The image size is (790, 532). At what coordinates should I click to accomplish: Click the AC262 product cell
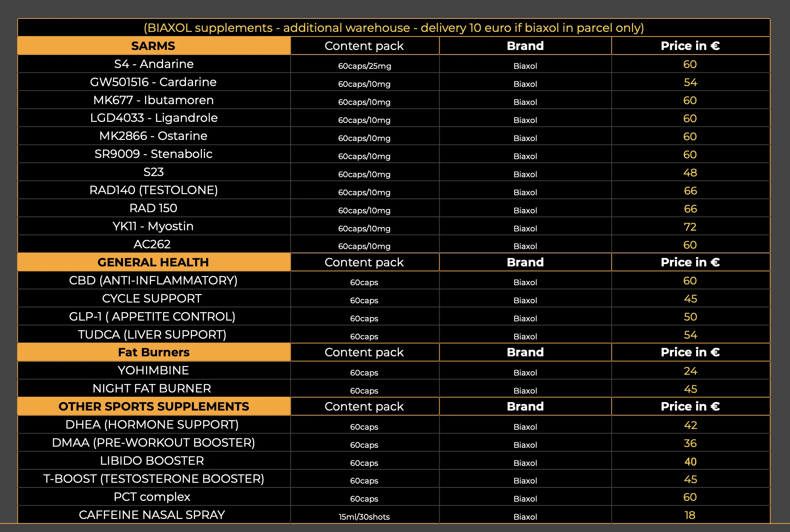pyautogui.click(x=154, y=244)
